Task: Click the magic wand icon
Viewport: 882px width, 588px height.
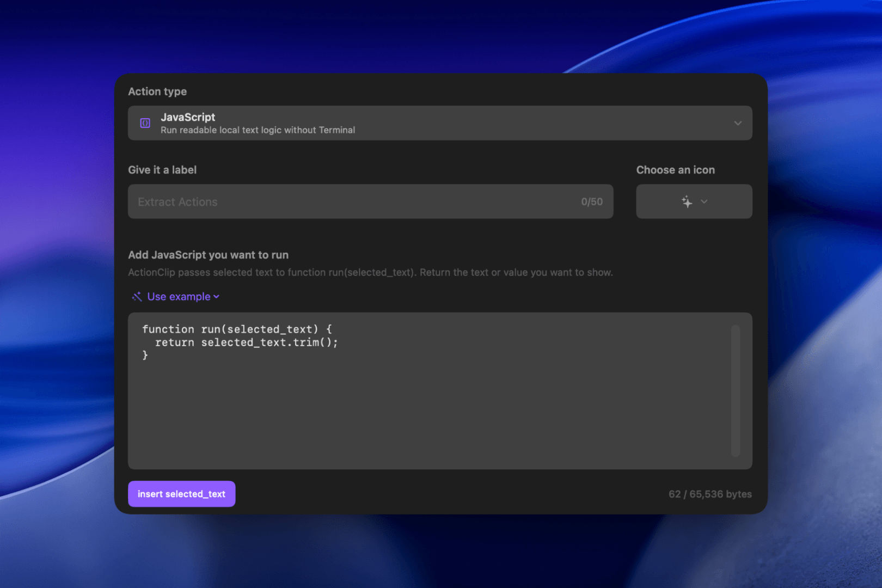Action: pos(137,297)
